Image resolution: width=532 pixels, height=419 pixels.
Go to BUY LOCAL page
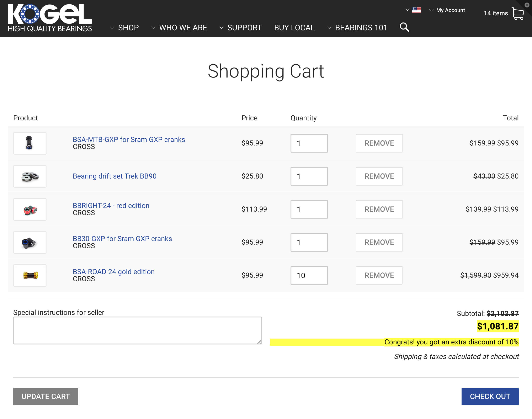click(x=294, y=28)
